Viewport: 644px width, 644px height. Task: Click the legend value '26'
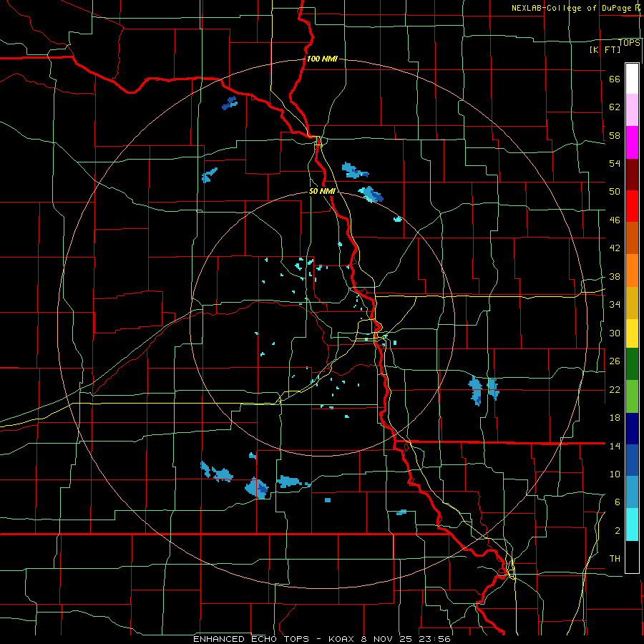click(x=615, y=361)
